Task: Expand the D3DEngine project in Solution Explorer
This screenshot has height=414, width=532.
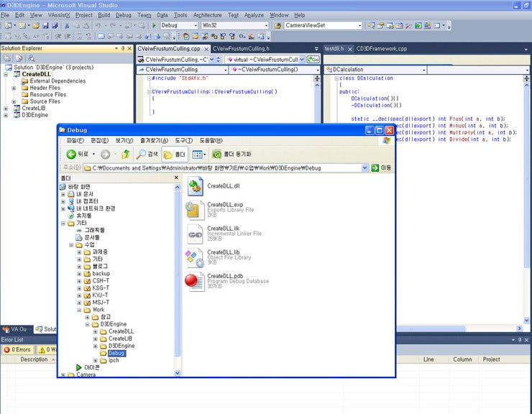Action: [6, 115]
